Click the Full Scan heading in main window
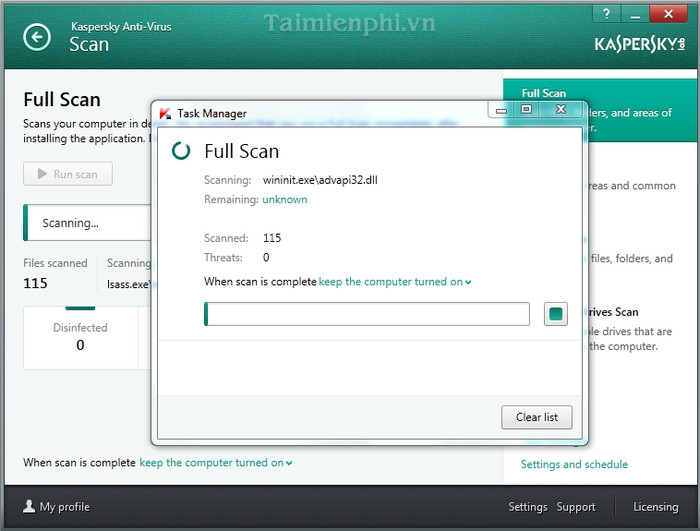700x531 pixels. (x=62, y=100)
